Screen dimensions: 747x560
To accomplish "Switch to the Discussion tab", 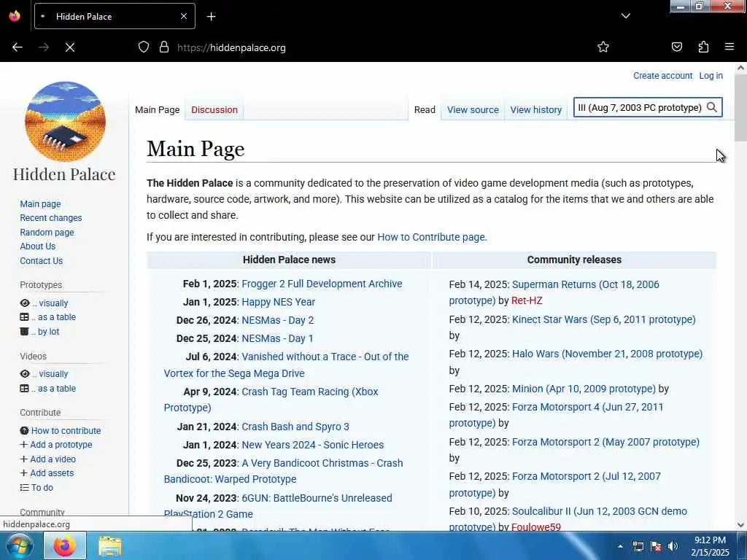I will 214,110.
